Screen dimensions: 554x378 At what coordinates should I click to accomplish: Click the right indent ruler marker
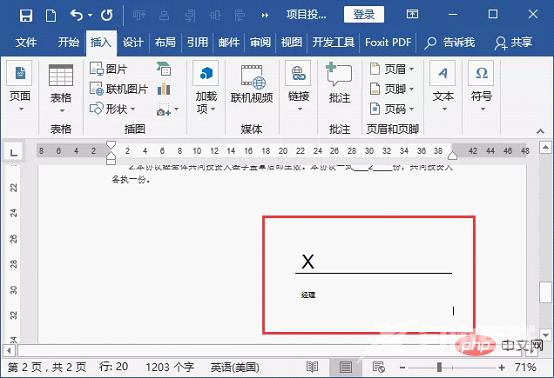453,155
